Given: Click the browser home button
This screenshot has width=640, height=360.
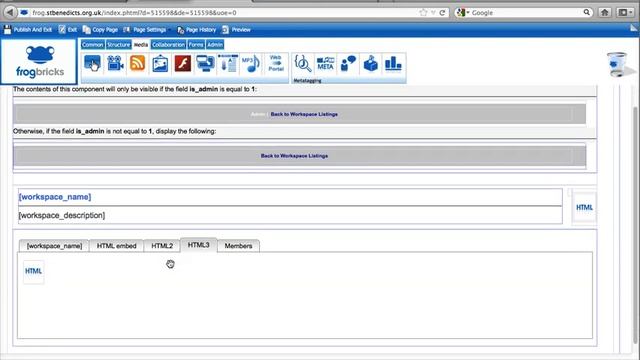Looking at the screenshot, I should click(604, 13).
